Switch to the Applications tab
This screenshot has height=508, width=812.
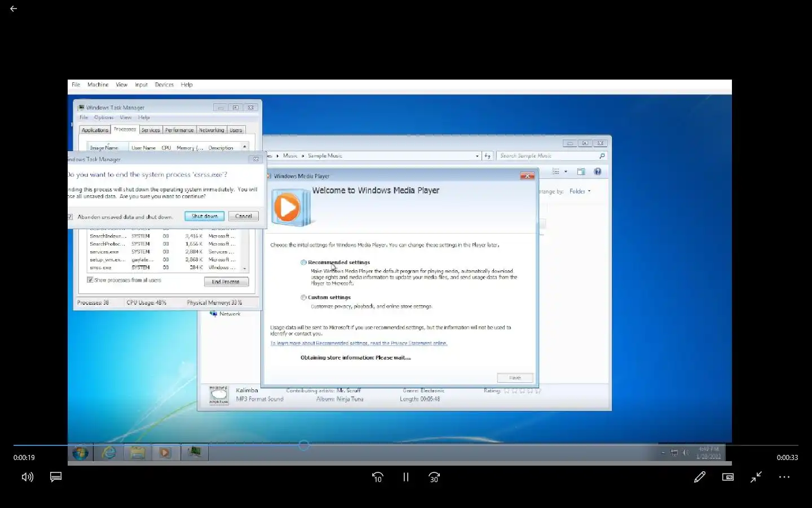(95, 130)
